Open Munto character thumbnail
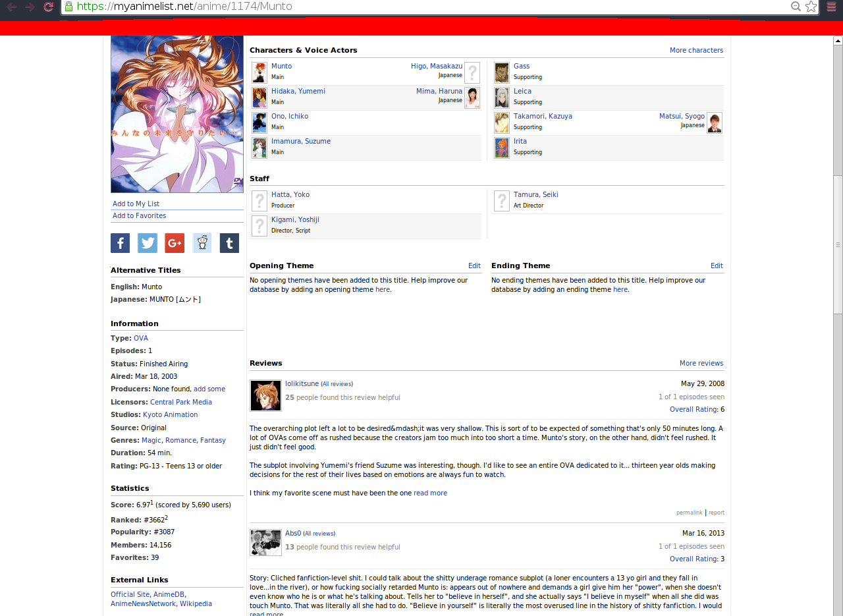843x616 pixels. click(x=259, y=72)
